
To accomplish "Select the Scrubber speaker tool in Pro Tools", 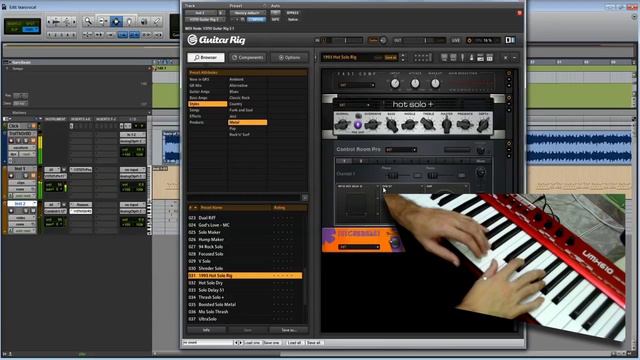I will tap(143, 21).
